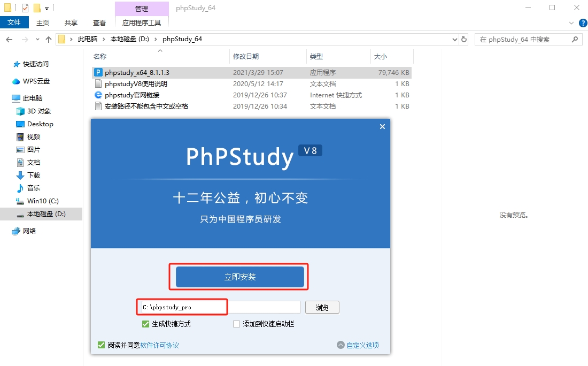This screenshot has height=366, width=588.
Task: Switch to the 共享 ribbon tab
Action: 71,23
